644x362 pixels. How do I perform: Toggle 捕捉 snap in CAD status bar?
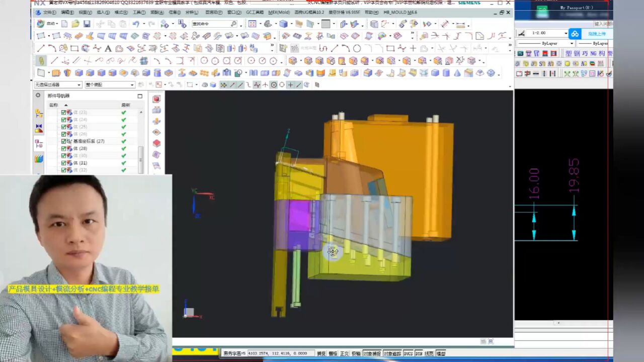(320, 353)
